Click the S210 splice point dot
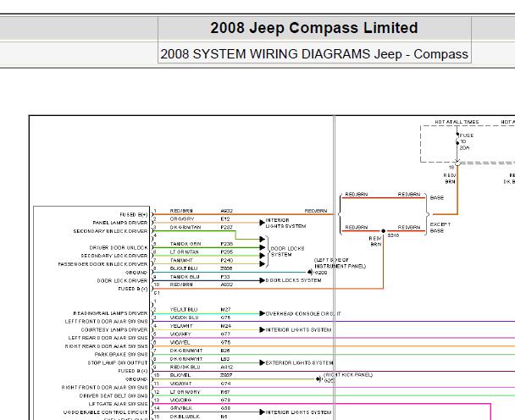The image size is (515, 420). coord(384,231)
